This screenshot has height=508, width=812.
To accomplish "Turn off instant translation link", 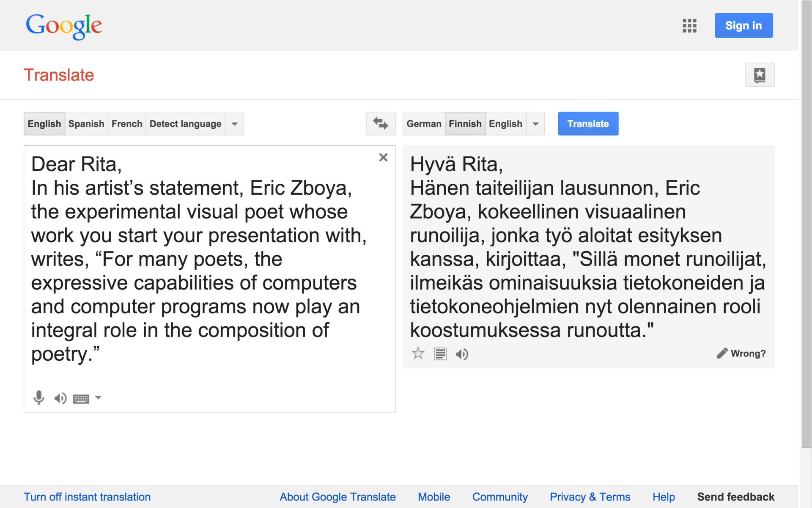I will (87, 497).
